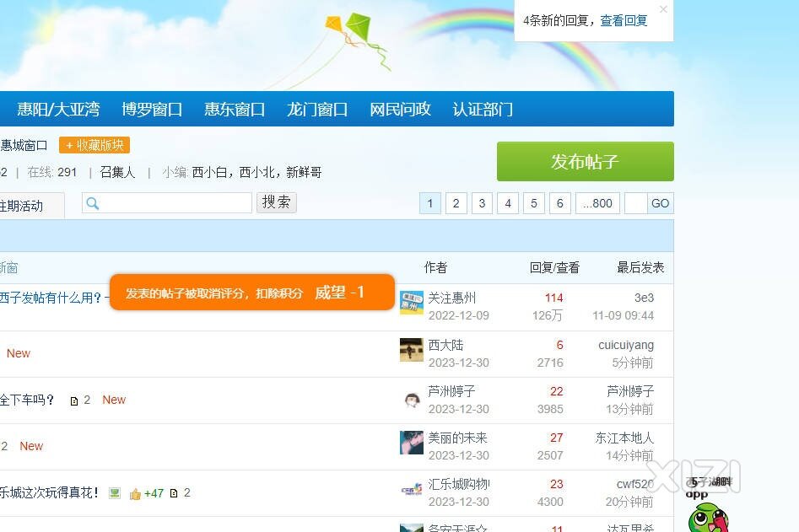Open the 认证部门 section
Screen dimensions: 799x532
(x=483, y=109)
